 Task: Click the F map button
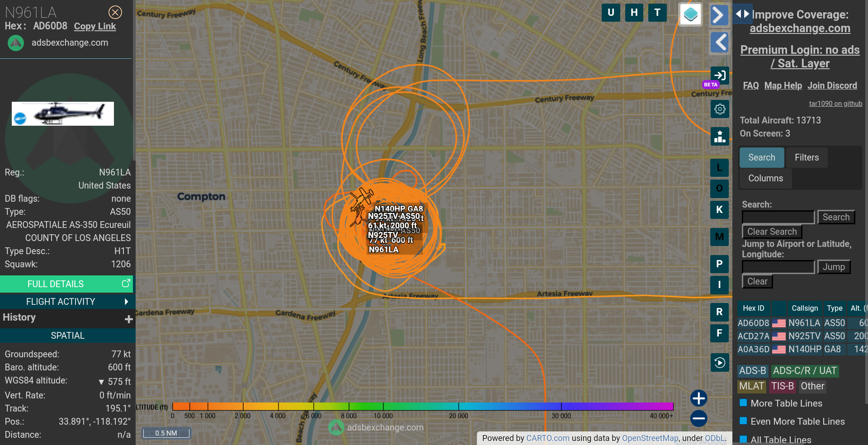719,333
